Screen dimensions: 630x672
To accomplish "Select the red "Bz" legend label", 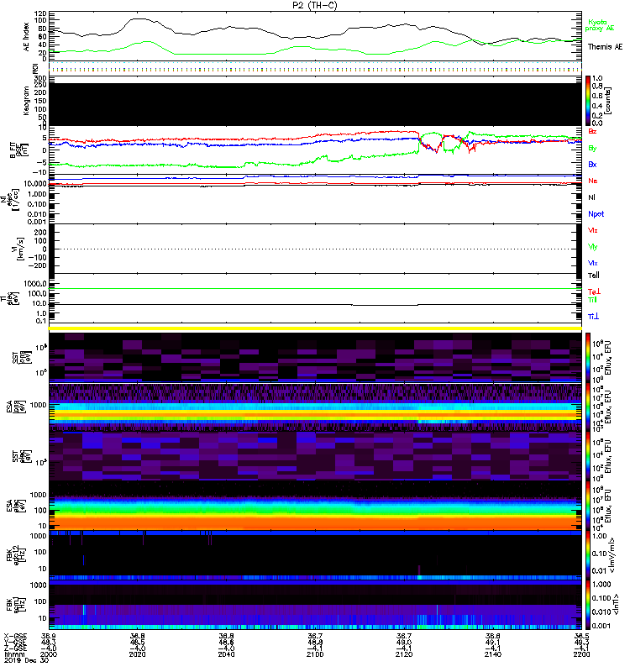I will pos(592,131).
